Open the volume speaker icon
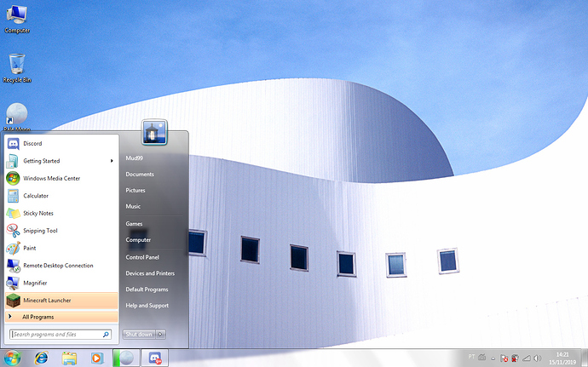The width and height of the screenshot is (588, 367). (x=538, y=358)
